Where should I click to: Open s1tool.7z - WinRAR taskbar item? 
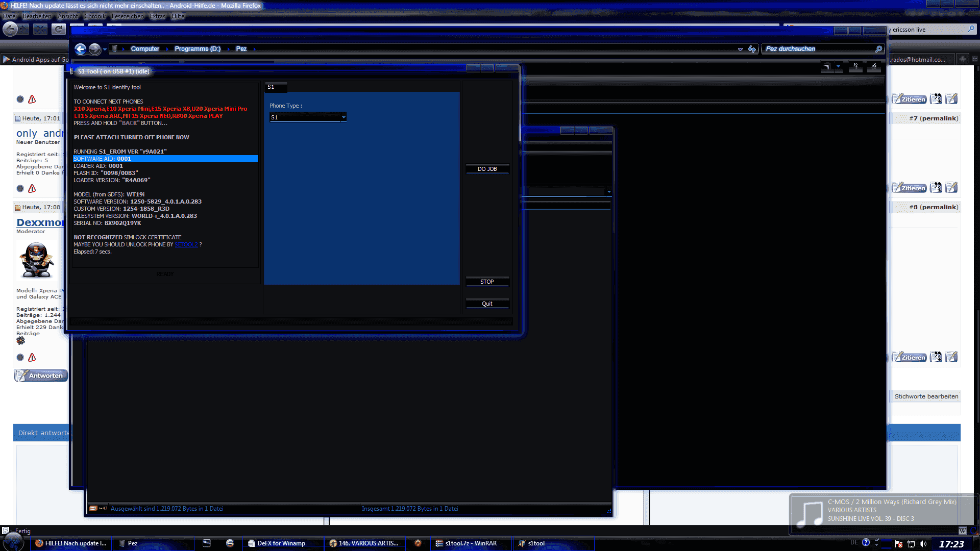click(x=471, y=543)
